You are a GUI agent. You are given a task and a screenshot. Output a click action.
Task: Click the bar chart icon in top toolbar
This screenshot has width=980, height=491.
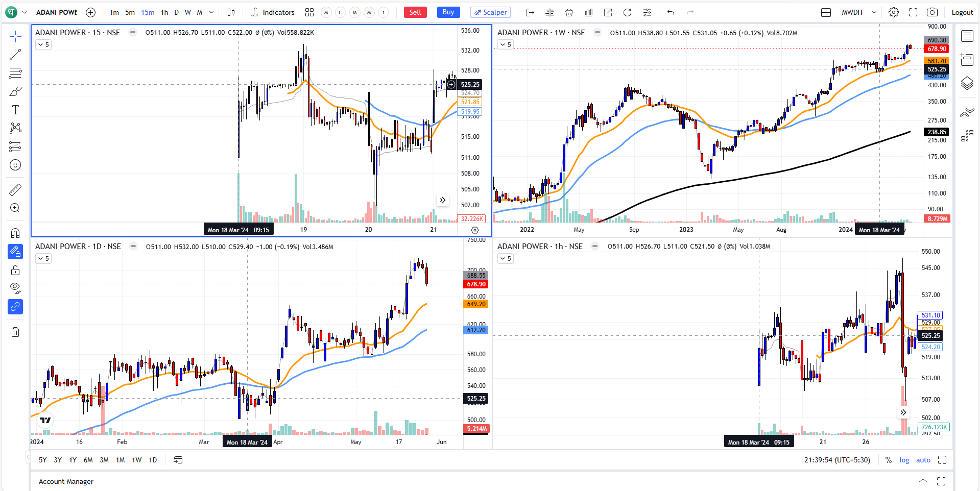click(x=588, y=12)
